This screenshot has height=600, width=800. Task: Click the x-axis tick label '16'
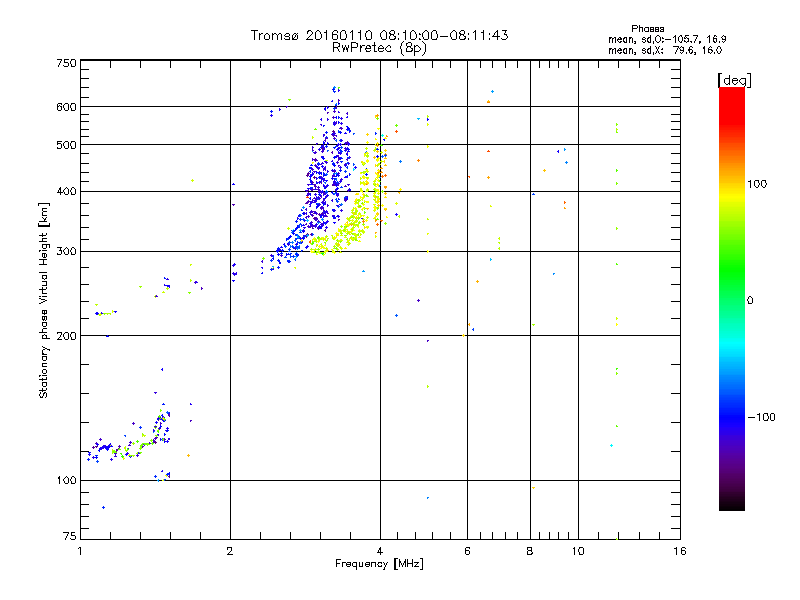tap(680, 551)
